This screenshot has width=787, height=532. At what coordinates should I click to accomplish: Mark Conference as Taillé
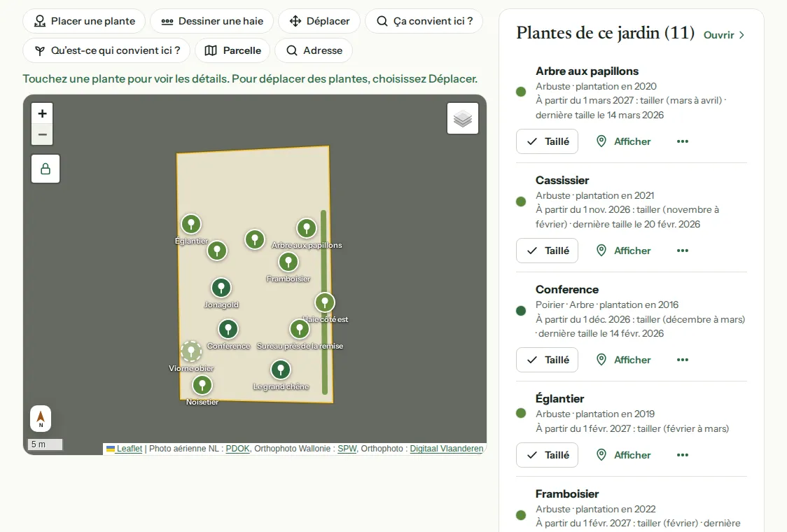pyautogui.click(x=547, y=360)
